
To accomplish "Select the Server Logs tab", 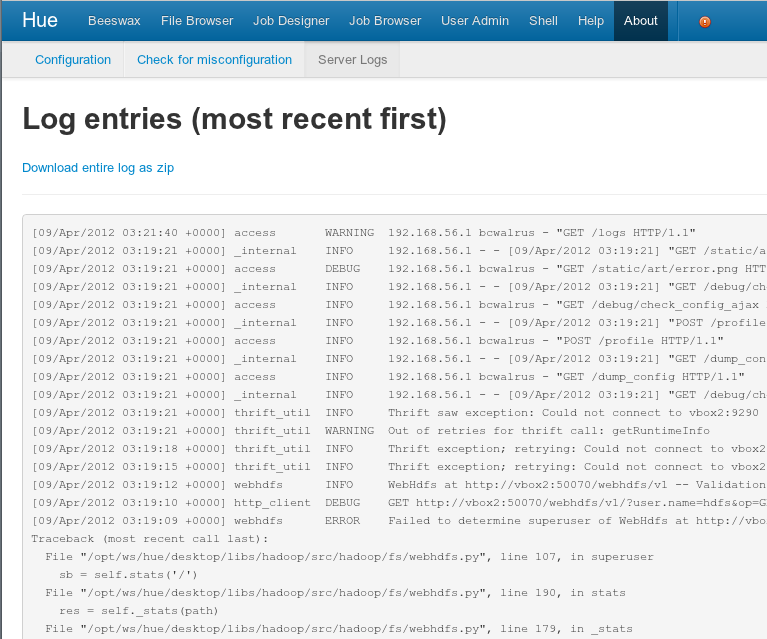I will pos(352,60).
